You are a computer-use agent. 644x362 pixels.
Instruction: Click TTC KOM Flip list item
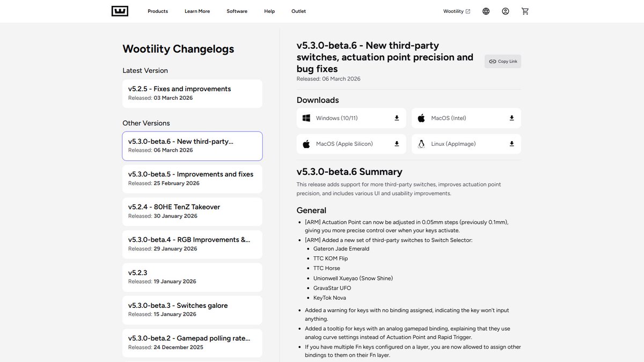point(331,258)
